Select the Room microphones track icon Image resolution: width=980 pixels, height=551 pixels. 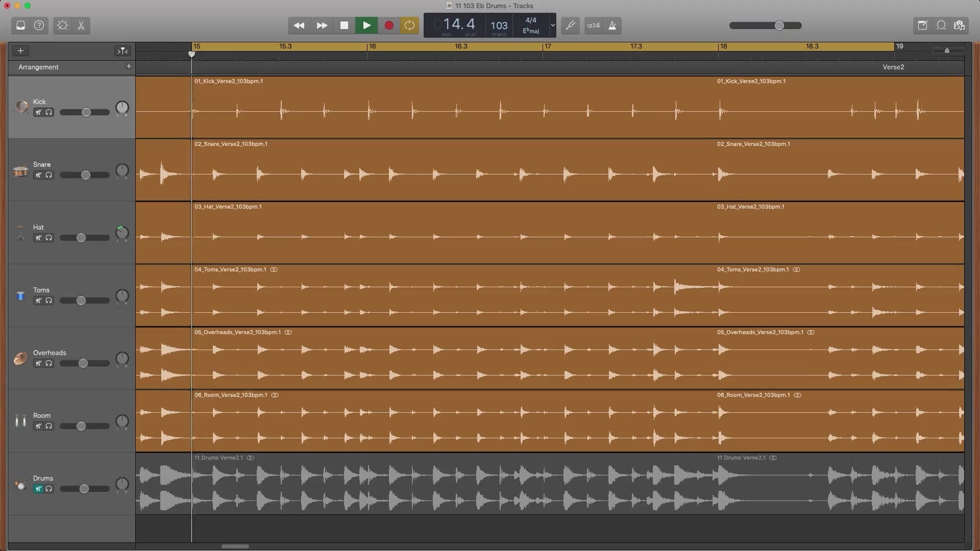[x=21, y=421]
